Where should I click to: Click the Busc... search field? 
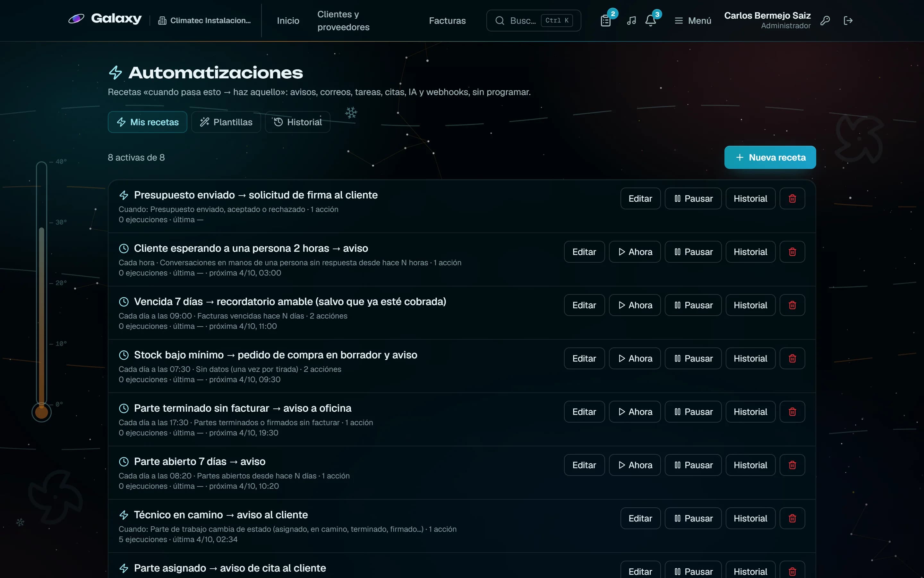click(534, 21)
